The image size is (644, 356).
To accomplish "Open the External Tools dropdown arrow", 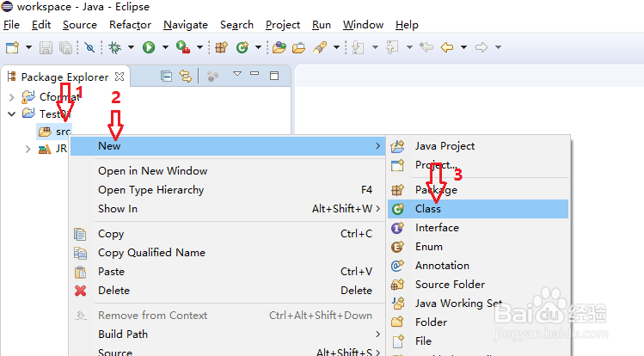I will click(x=199, y=47).
